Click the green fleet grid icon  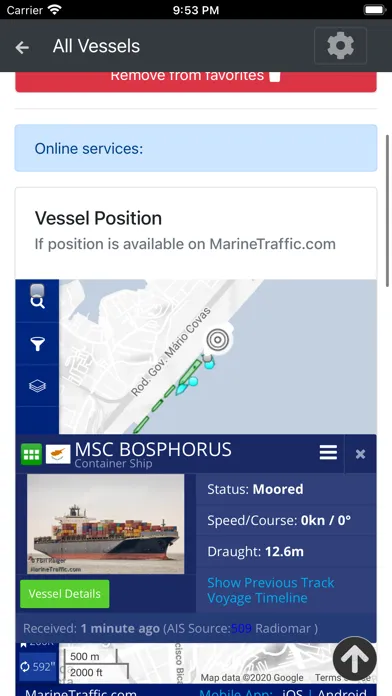point(31,454)
